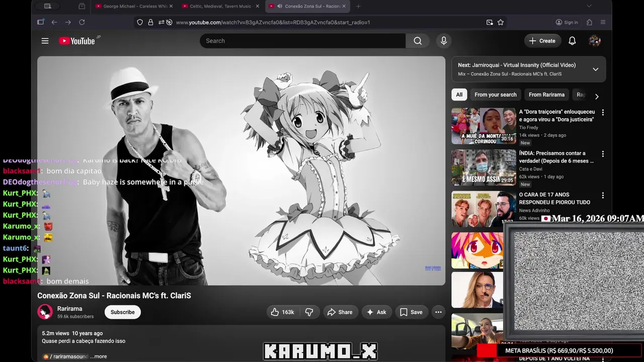Screen dimensions: 644x362
Task: Open the Dora traiçoeira video thumbnail
Action: coord(484,126)
